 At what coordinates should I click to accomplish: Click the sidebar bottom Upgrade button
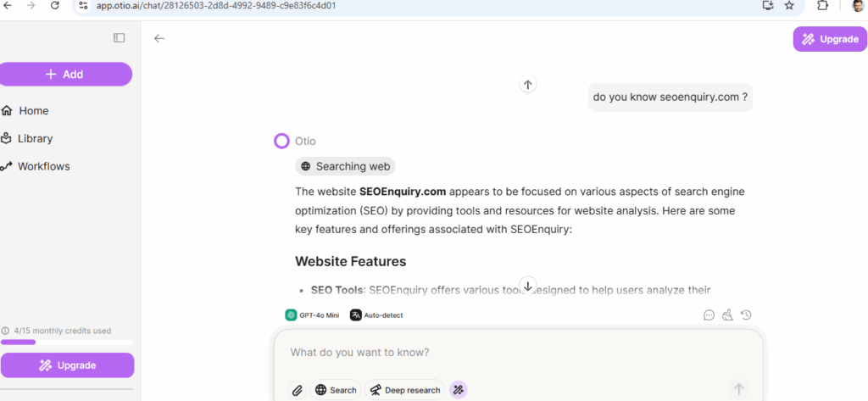(x=67, y=365)
